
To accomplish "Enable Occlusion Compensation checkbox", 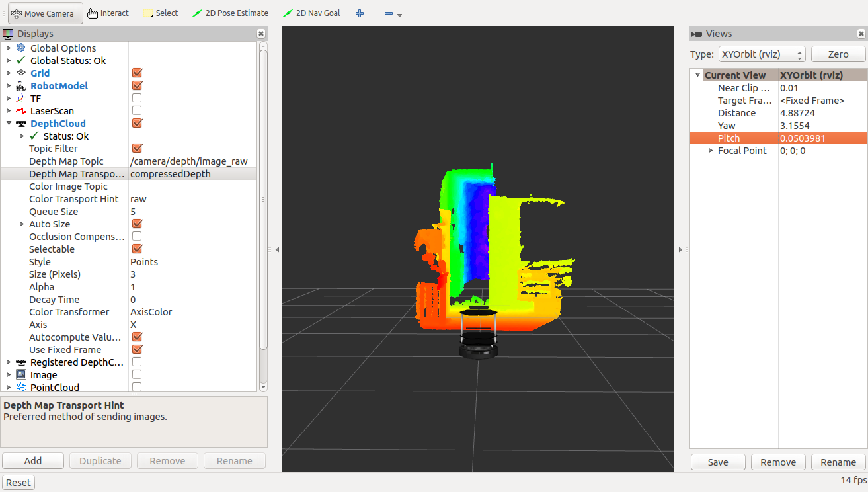I will [x=137, y=236].
